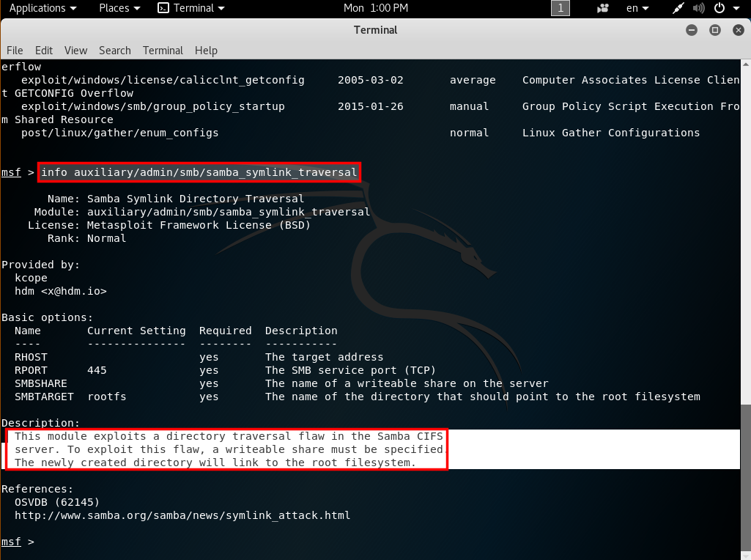
Task: Click the samba.org symlink_attack URL
Action: (182, 515)
